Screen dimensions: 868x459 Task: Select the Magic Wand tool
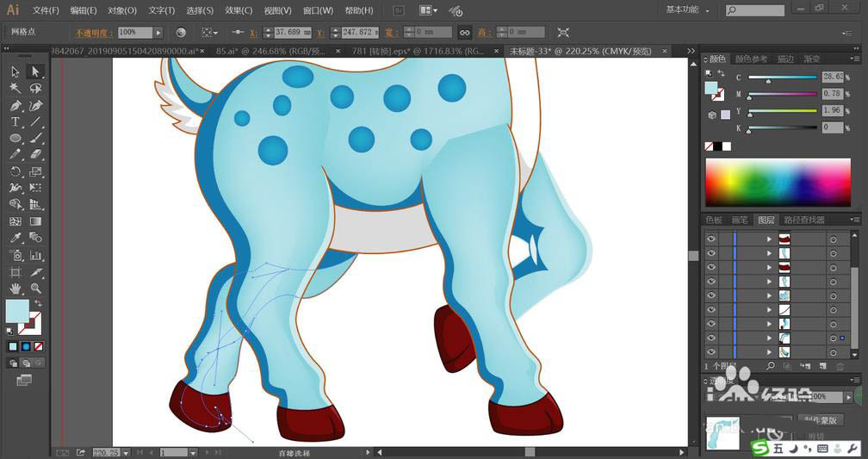point(15,89)
